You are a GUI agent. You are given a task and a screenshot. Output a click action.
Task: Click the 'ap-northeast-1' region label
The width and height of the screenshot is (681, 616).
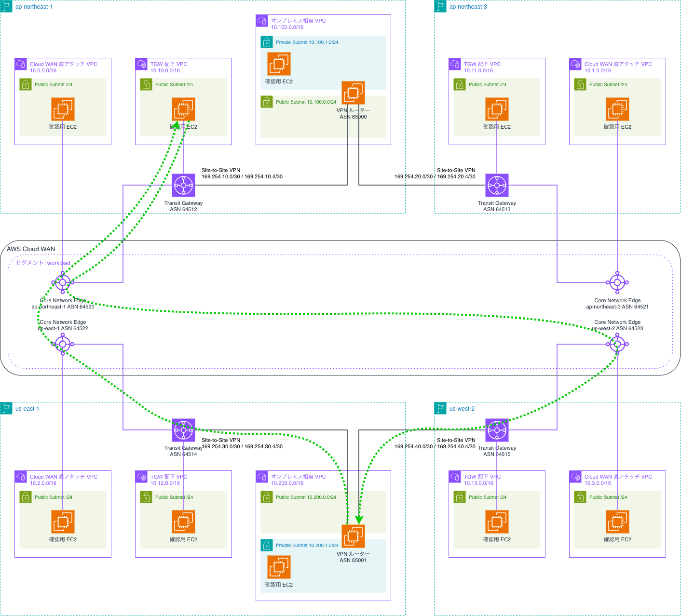34,7
